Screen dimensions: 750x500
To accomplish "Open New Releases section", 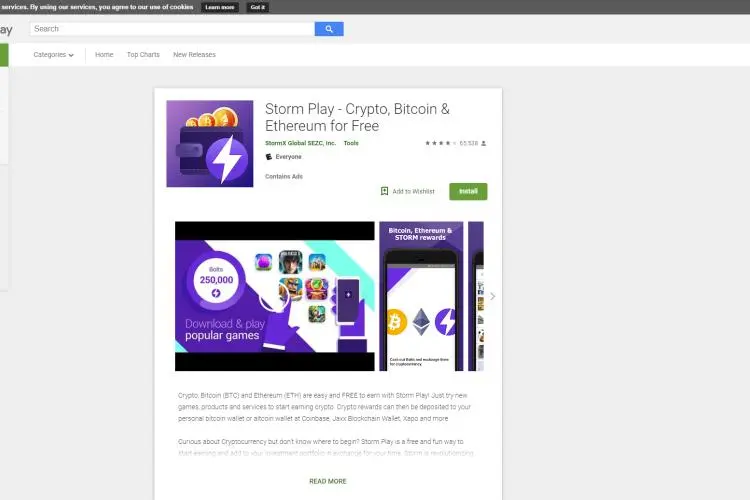I will tap(194, 55).
